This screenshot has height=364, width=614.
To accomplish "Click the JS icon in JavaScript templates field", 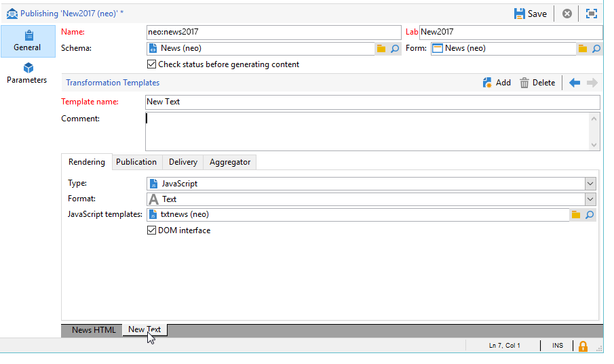I will coord(153,214).
